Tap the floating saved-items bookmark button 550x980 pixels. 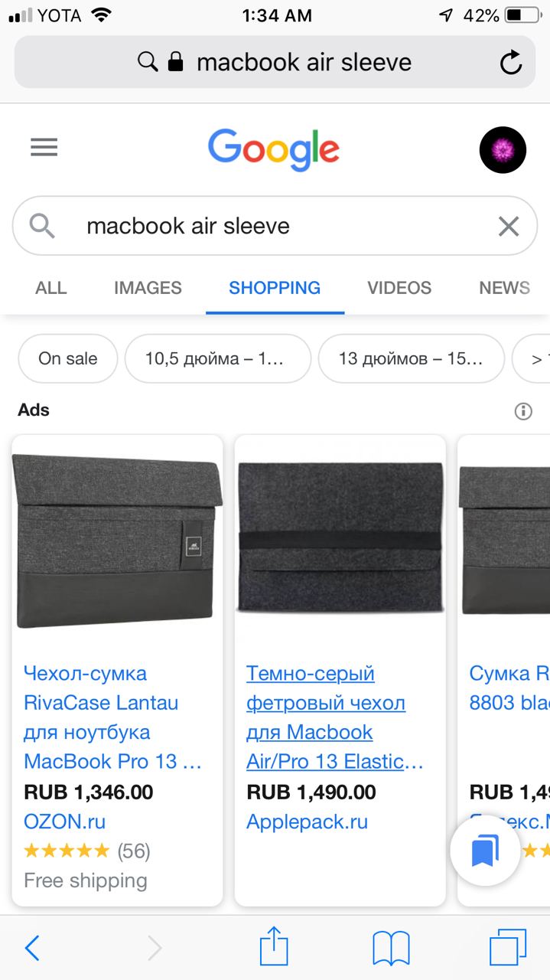tap(485, 851)
